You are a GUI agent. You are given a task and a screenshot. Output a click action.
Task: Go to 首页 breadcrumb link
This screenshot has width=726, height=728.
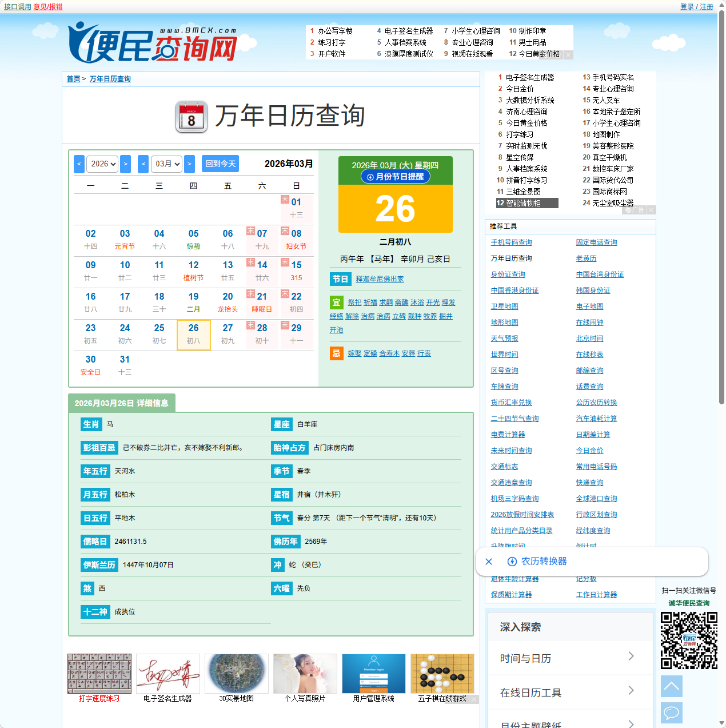(73, 79)
